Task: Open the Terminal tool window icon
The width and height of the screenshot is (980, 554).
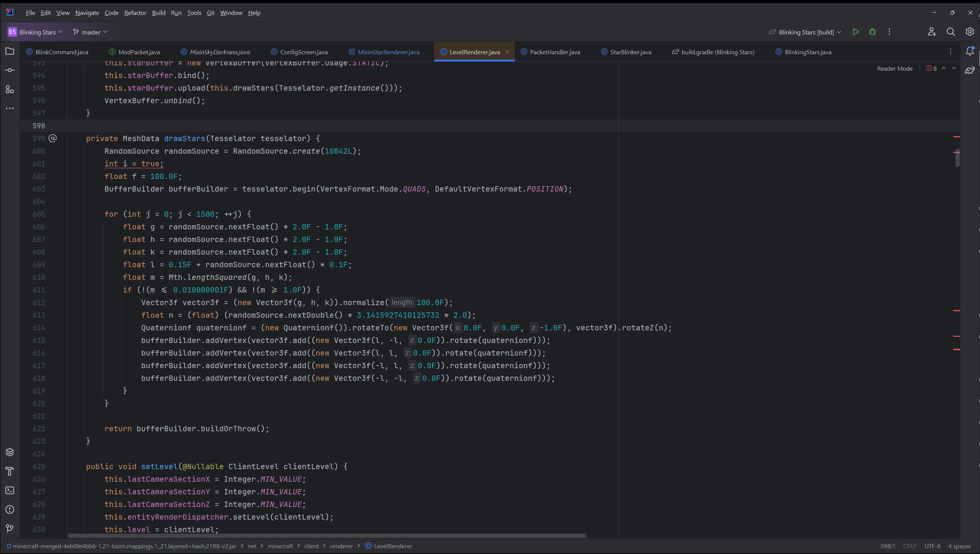Action: (x=10, y=491)
